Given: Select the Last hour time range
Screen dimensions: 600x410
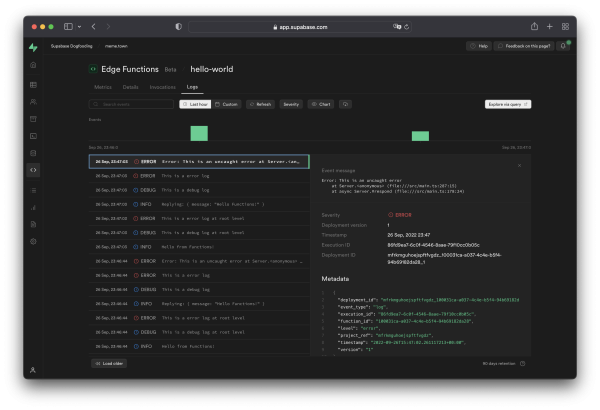Looking at the screenshot, I should coord(194,104).
